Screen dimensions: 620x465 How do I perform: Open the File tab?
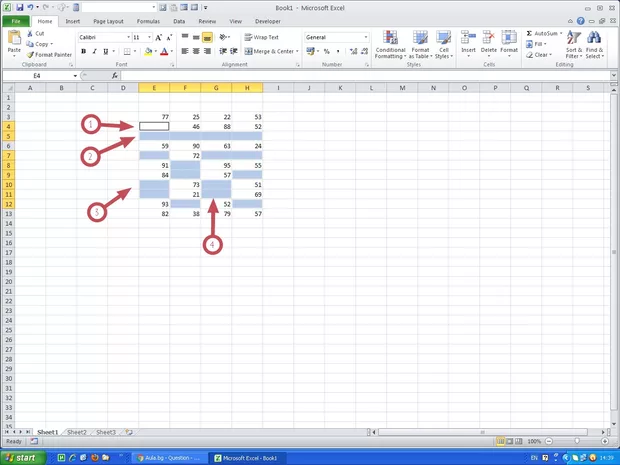point(16,21)
